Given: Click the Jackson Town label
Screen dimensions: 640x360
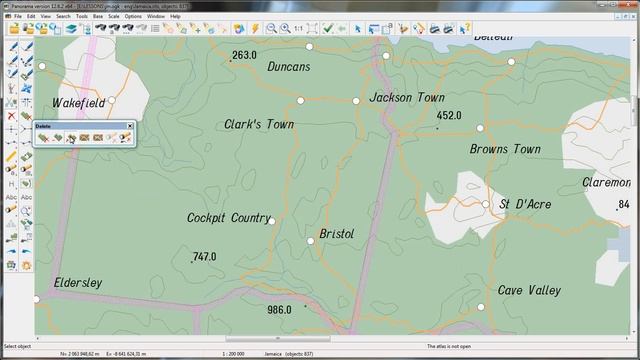Looking at the screenshot, I should click(407, 98).
